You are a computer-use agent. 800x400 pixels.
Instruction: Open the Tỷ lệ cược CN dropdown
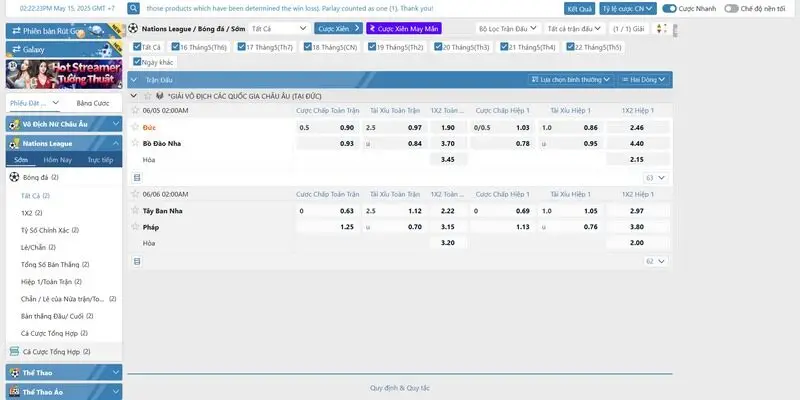click(629, 8)
